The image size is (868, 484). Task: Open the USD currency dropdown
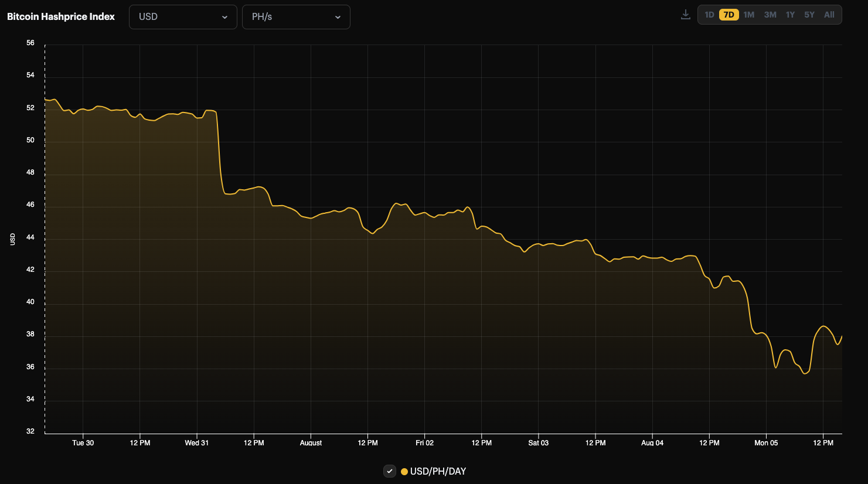183,17
